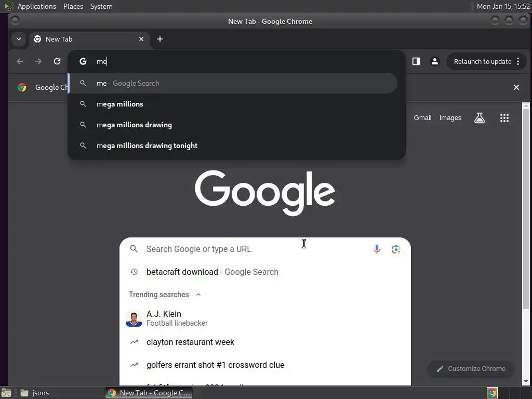This screenshot has height=399, width=532.
Task: Open Search Labs flask icon
Action: [480, 118]
